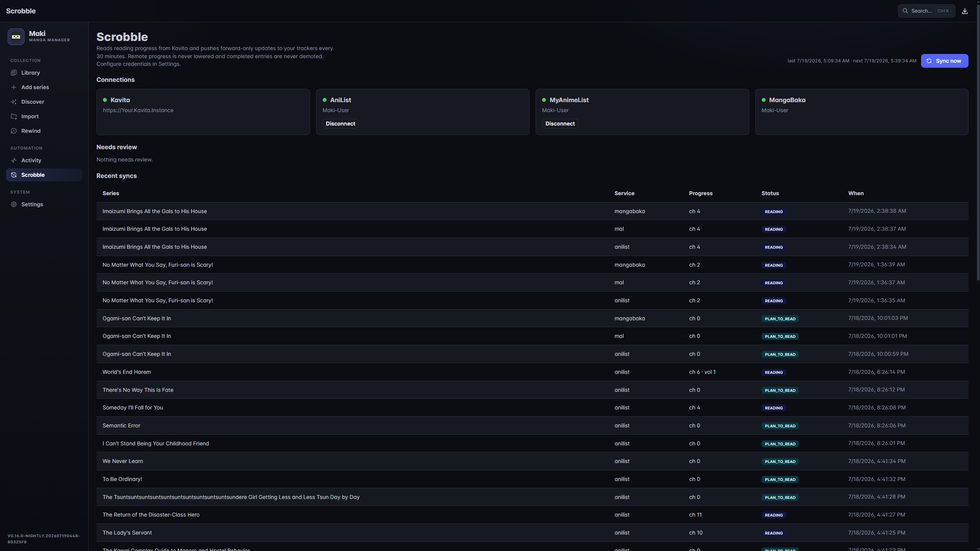The image size is (980, 551).
Task: Open the Activity page
Action: click(44, 160)
